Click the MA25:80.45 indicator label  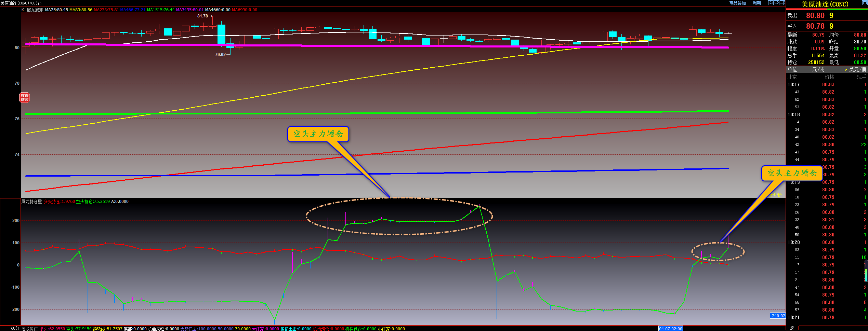[x=56, y=10]
